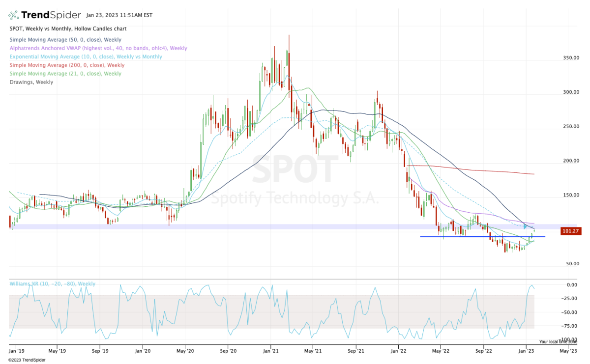Image resolution: width=590 pixels, height=364 pixels.
Task: Click the -50.00 Williams %R axis label
Action: tap(570, 312)
